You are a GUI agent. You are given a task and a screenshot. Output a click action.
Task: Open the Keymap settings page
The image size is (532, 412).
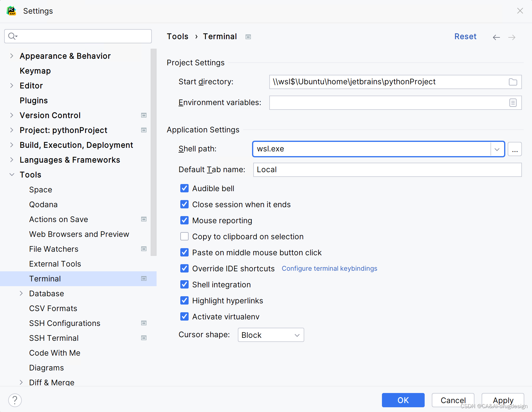click(x=35, y=71)
